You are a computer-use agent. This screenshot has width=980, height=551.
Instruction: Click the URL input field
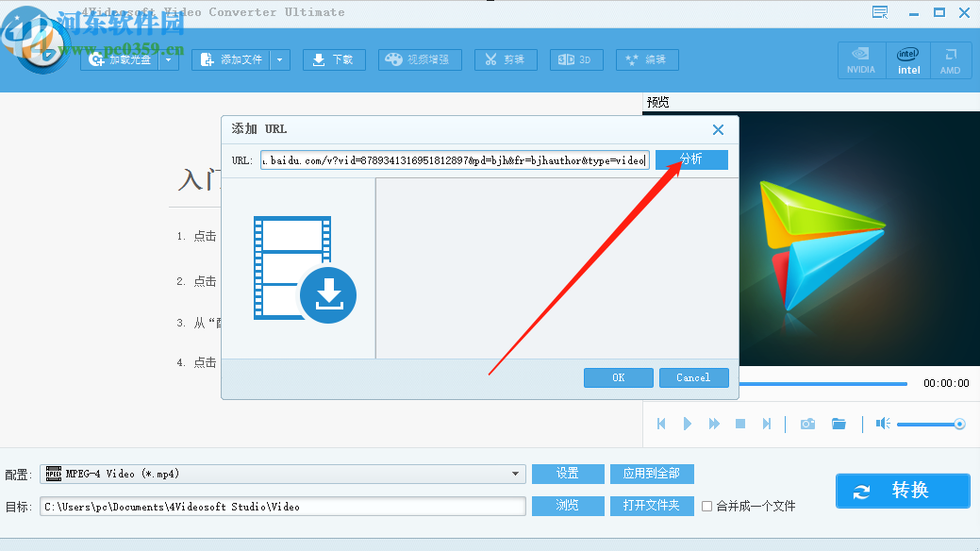pyautogui.click(x=455, y=160)
